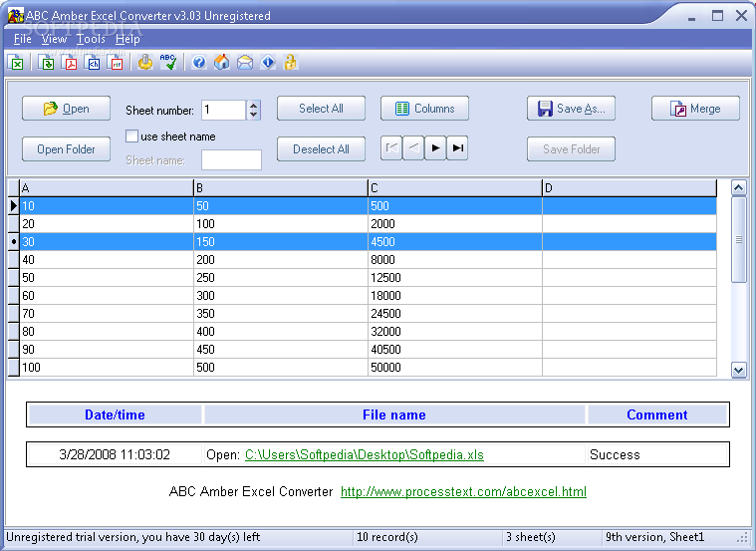
Task: Open the help question mark icon
Action: 198,62
